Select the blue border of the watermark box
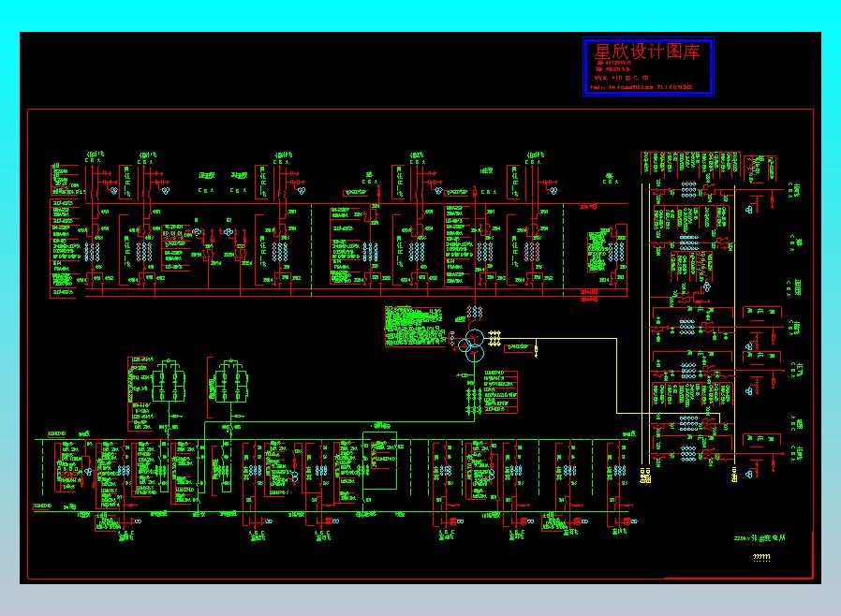This screenshot has width=841, height=616. [x=648, y=66]
